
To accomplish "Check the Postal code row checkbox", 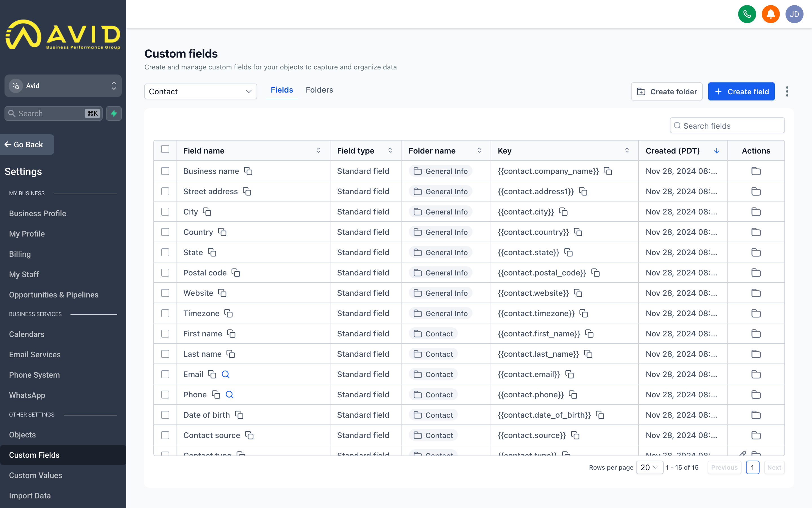I will click(165, 273).
